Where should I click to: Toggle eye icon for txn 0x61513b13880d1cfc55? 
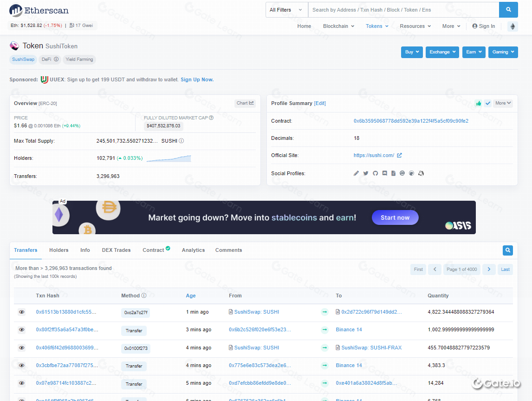[22, 312]
